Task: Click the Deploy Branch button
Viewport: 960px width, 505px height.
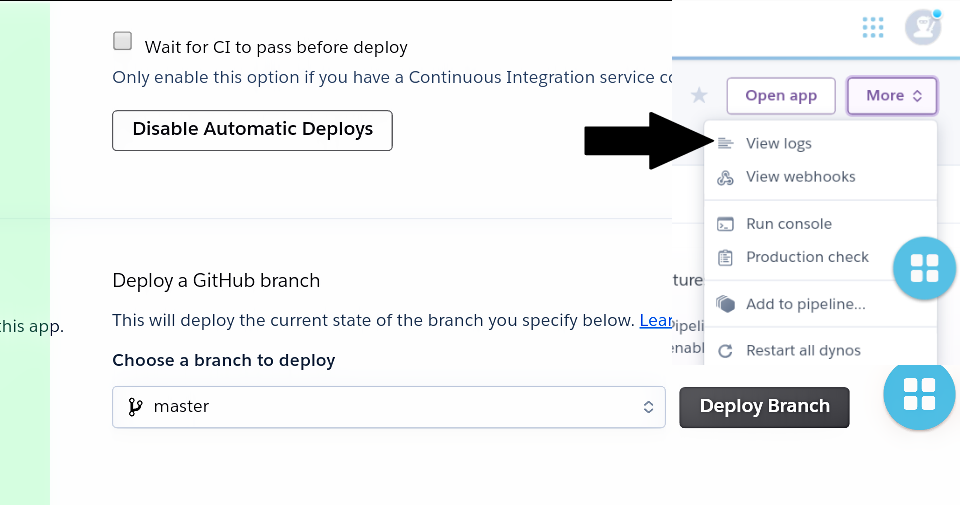Action: (764, 407)
